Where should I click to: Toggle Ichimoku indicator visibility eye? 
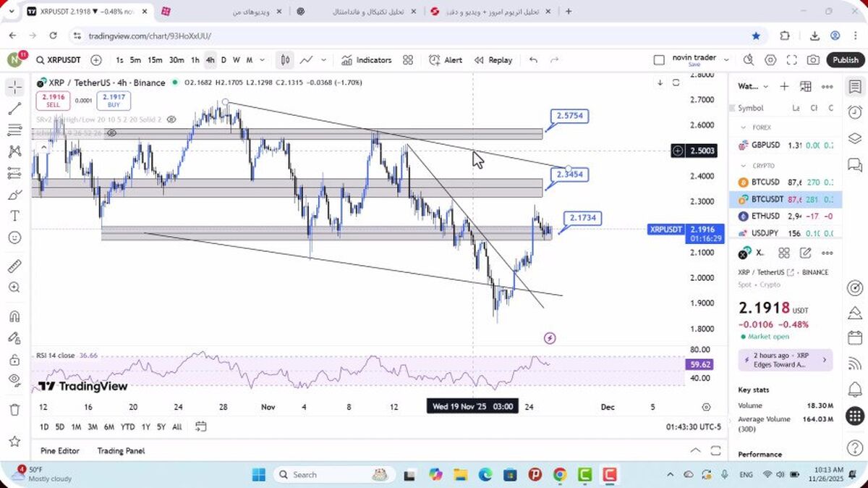(x=111, y=133)
